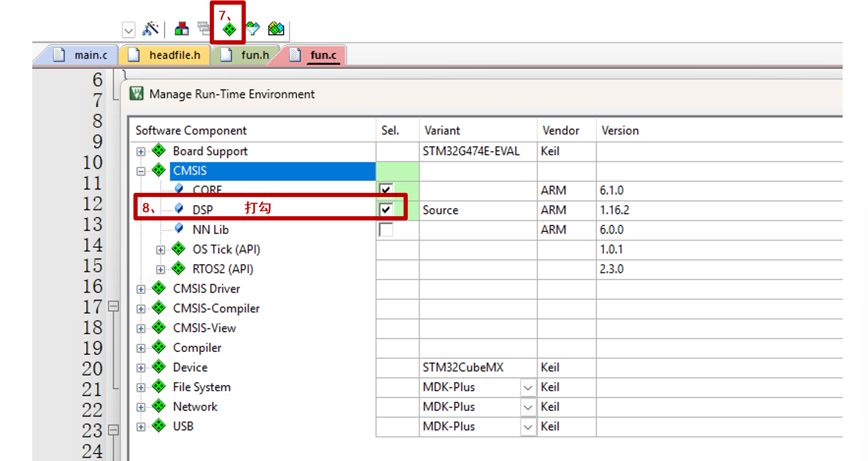The image size is (868, 461).
Task: Open the toolbar dropdown arrow control
Action: pos(129,29)
